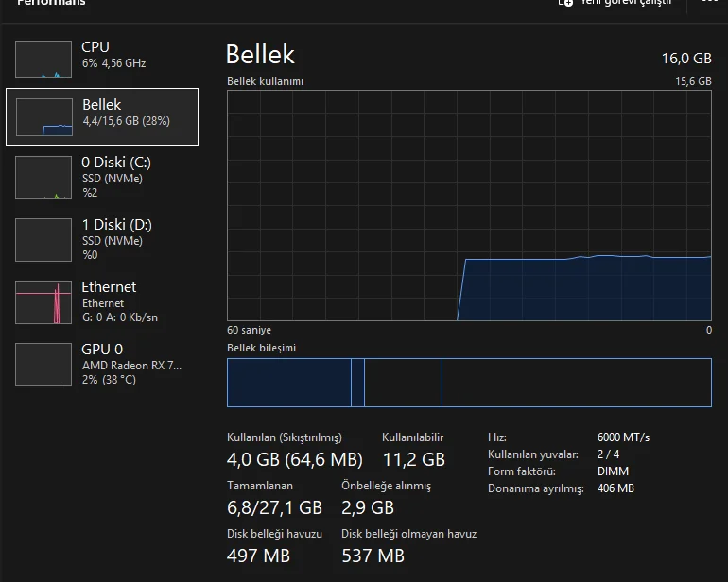
Task: Open the CPU performance thumbnail graph
Action: click(x=43, y=60)
